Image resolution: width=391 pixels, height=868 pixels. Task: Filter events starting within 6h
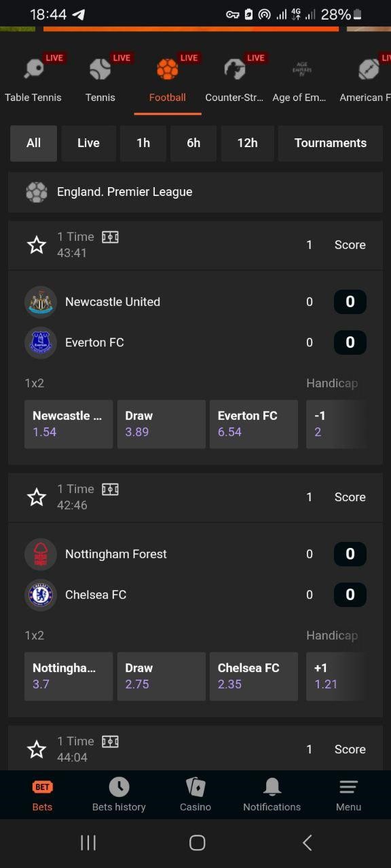(193, 143)
